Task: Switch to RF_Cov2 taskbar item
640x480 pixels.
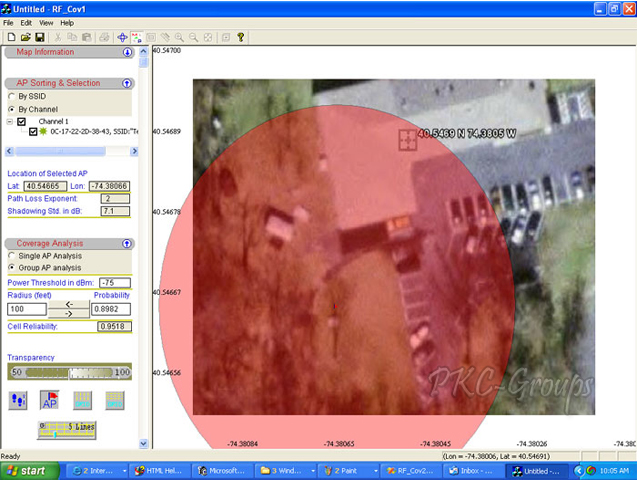Action: coord(411,471)
